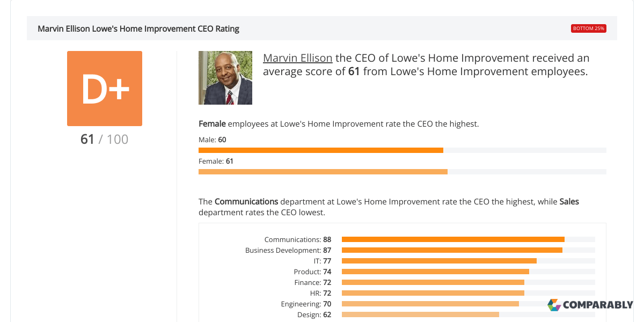Select the Business Development score bar

tap(451, 250)
